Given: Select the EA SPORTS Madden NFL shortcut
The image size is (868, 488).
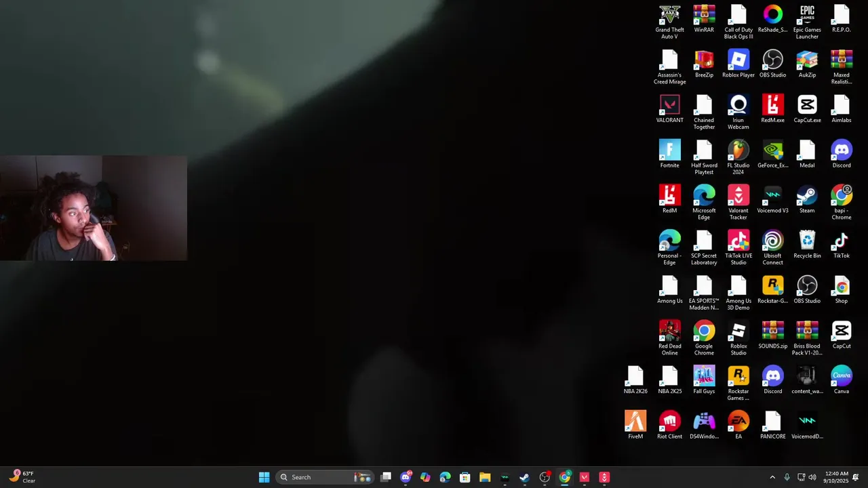Looking at the screenshot, I should point(704,293).
